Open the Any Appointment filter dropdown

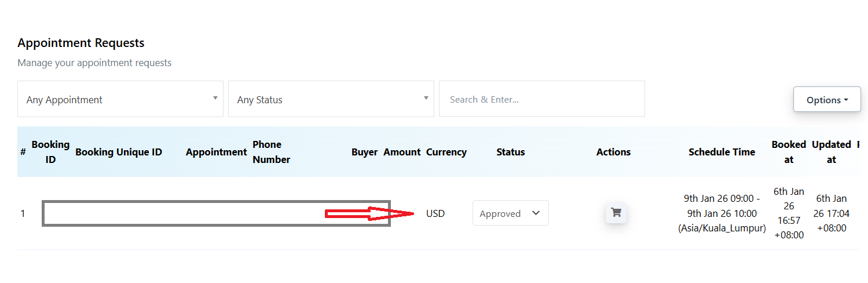120,99
